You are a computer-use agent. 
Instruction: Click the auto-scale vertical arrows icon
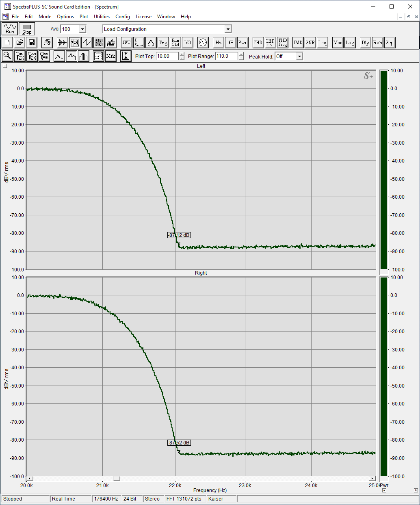click(126, 56)
